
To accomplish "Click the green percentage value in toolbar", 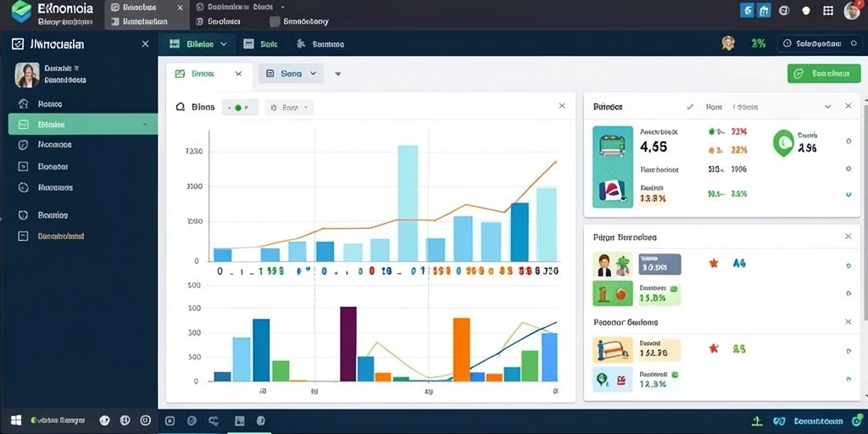I will click(759, 43).
